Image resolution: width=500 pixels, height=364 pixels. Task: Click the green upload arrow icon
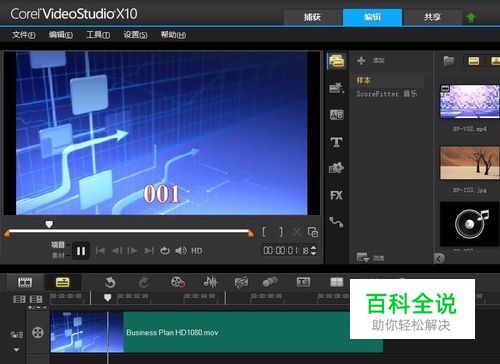pyautogui.click(x=471, y=17)
